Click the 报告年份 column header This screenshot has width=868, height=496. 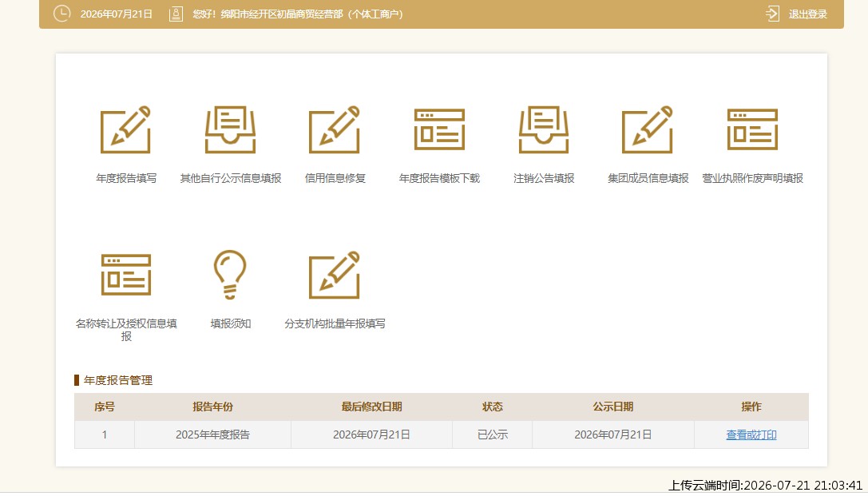212,407
